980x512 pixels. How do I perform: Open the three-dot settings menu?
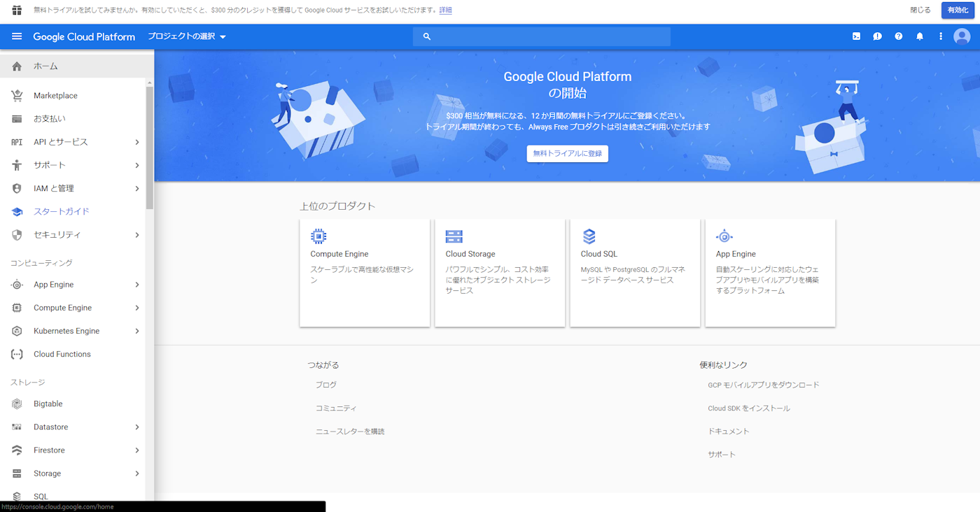(941, 36)
